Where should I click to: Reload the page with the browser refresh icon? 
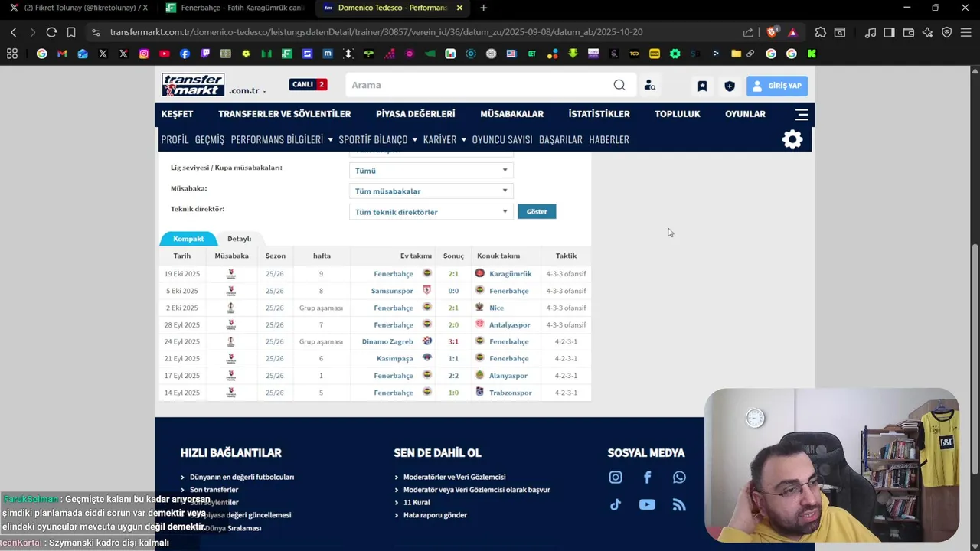tap(51, 32)
